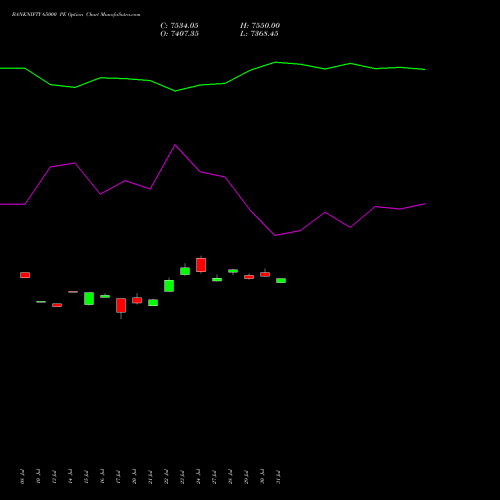Click the high value H: 7550.00

pyautogui.click(x=260, y=26)
